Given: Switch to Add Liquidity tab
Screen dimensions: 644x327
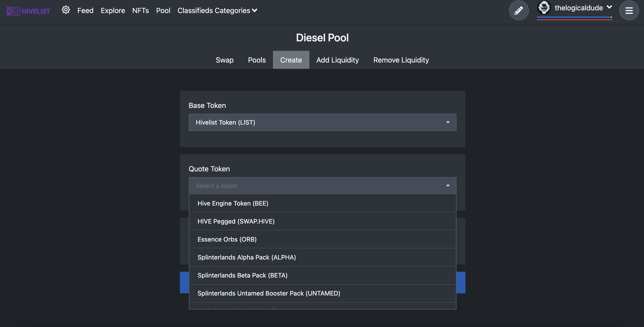Looking at the screenshot, I should [x=338, y=60].
